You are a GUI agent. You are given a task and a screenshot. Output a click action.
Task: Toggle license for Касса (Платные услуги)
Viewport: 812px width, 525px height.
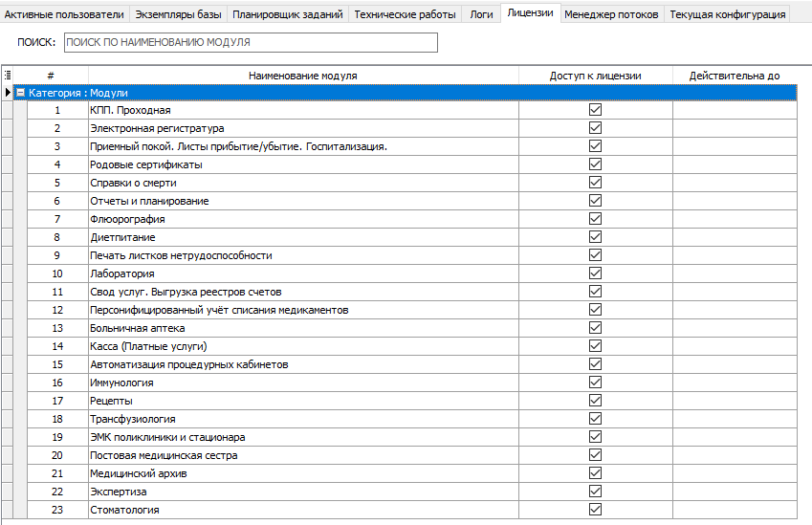point(596,346)
